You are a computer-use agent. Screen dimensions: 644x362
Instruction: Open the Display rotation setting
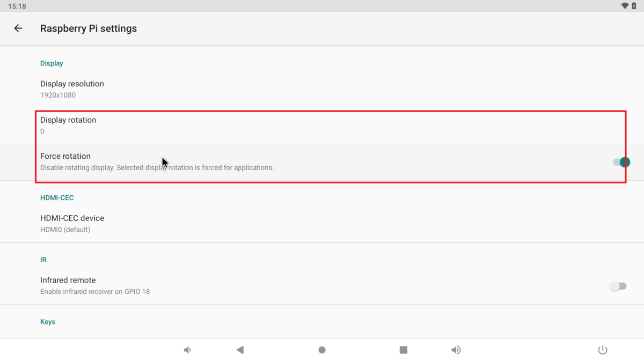coord(322,125)
